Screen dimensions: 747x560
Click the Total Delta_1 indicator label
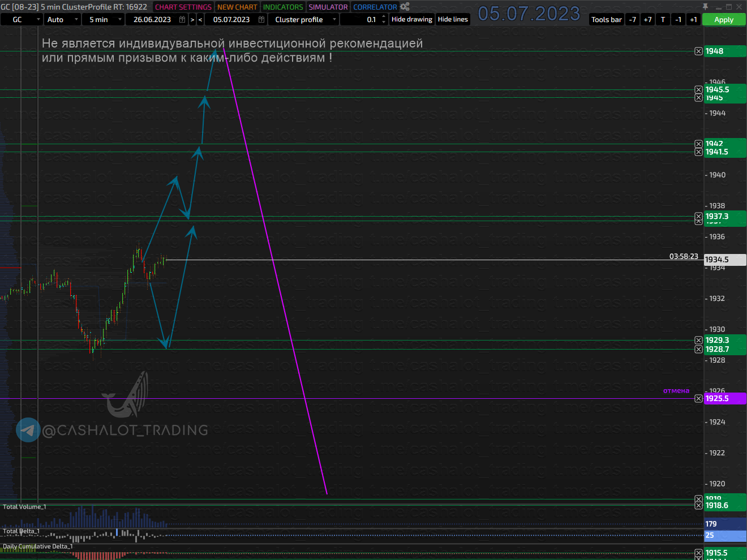pyautogui.click(x=21, y=531)
